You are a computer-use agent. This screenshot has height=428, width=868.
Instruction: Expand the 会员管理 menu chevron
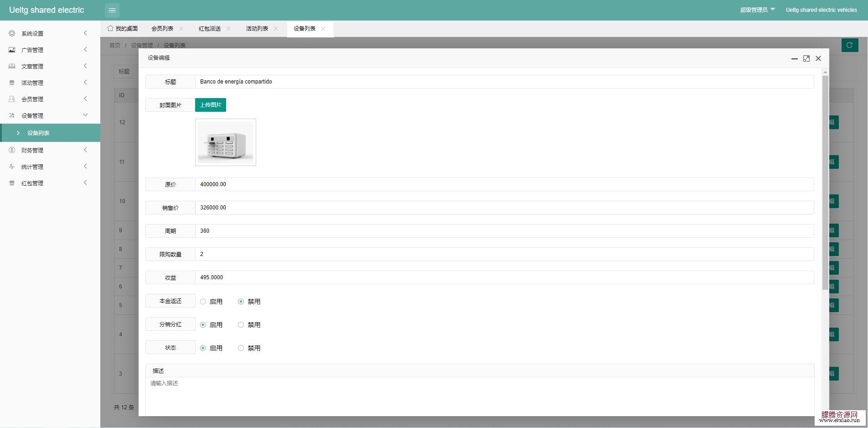[x=85, y=99]
